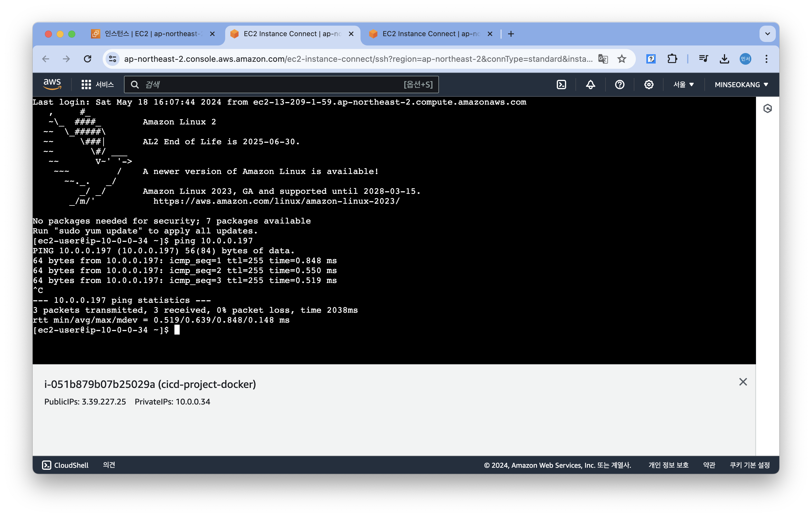Viewport: 812px width, 517px height.
Task: Open the AWS help question icon
Action: pyautogui.click(x=619, y=85)
